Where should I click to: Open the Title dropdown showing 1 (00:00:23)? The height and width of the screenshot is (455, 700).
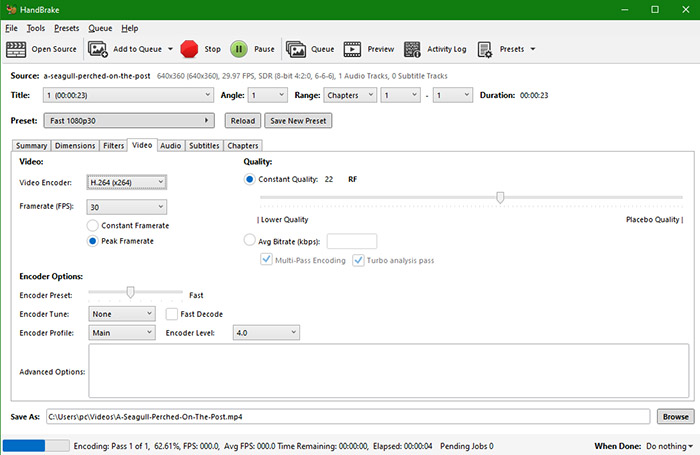click(x=128, y=95)
